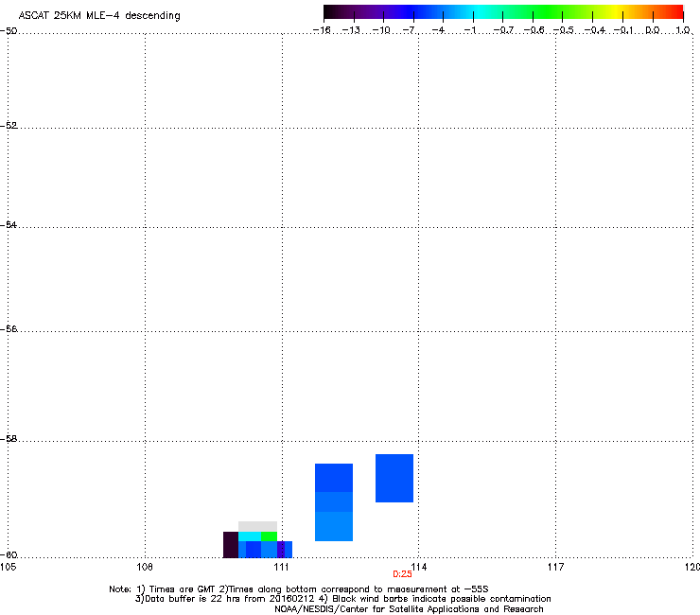Image resolution: width=700 pixels, height=615 pixels.
Task: Click the 0.0 label on the color scale
Action: click(x=653, y=30)
